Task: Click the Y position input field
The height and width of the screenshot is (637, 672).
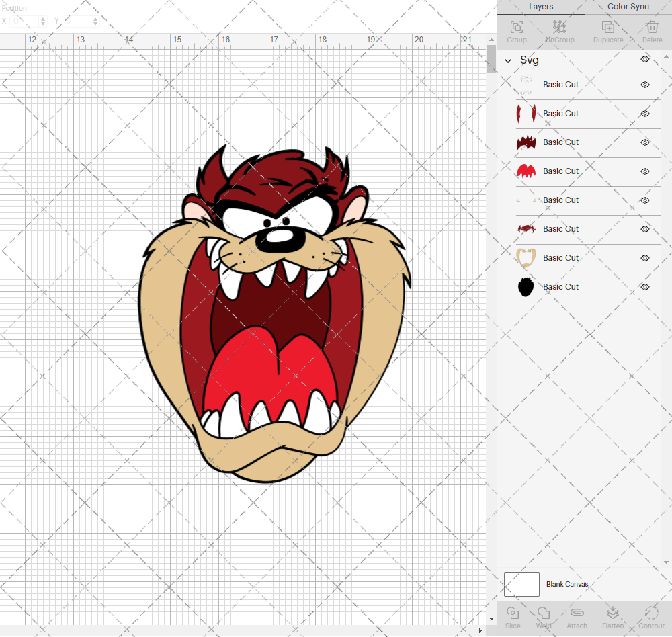Action: 78,21
